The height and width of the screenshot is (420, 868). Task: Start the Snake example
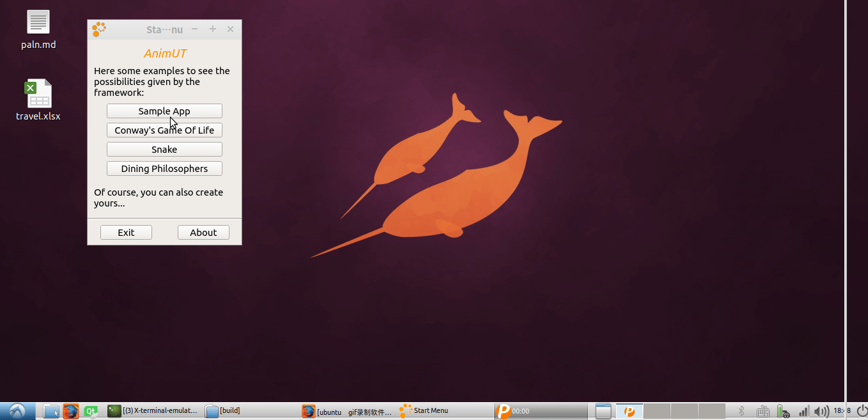(164, 150)
